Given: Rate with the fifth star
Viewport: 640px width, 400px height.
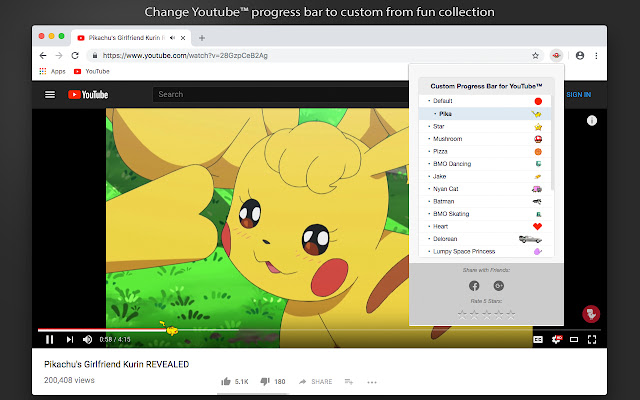Looking at the screenshot, I should pyautogui.click(x=511, y=314).
